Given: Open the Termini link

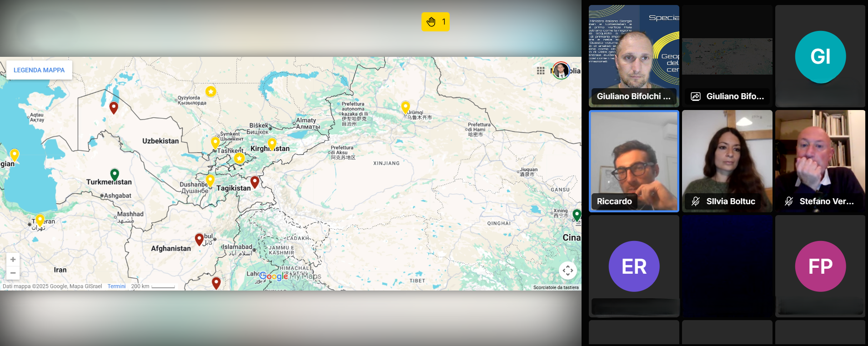Looking at the screenshot, I should [116, 286].
